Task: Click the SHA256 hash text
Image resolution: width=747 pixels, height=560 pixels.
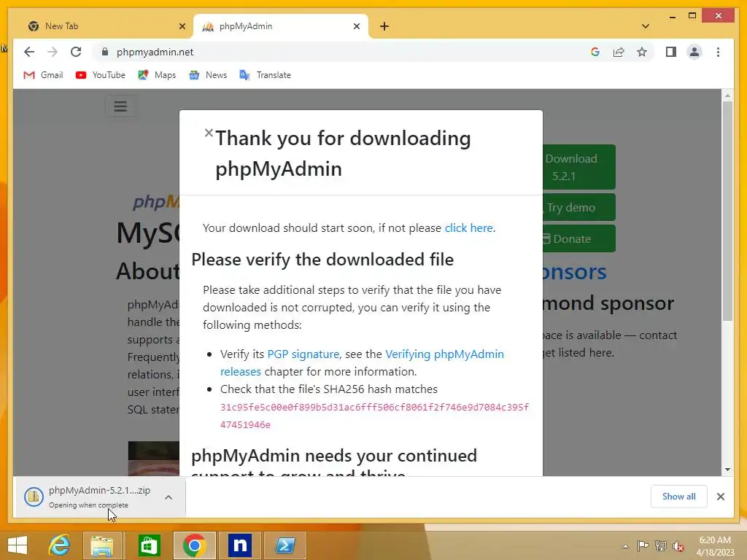Action: pos(374,416)
